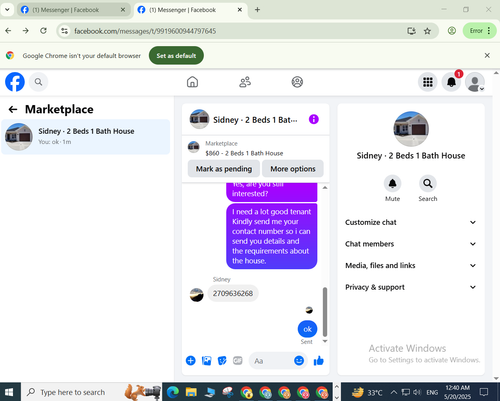Open the tab search dropdown arrow

(7, 10)
